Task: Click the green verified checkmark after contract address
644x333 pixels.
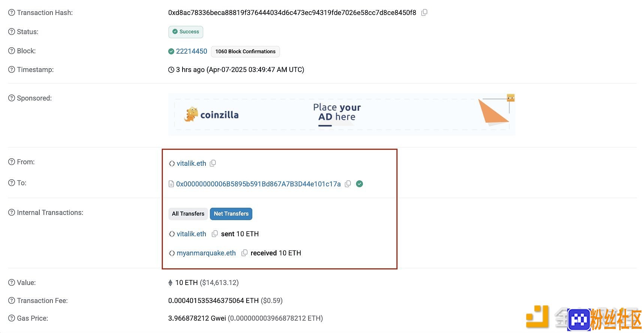Action: [x=359, y=184]
